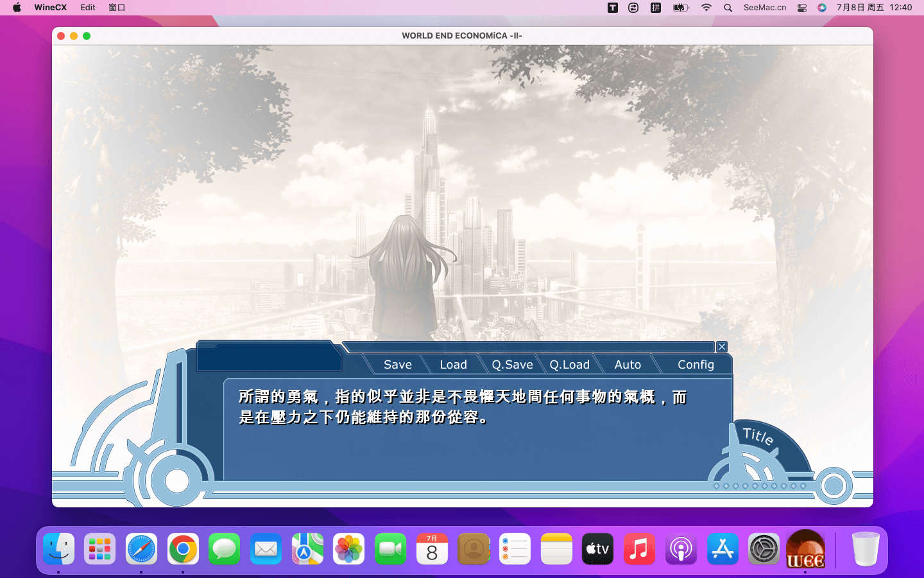Image resolution: width=924 pixels, height=578 pixels.
Task: Launch Google Chrome from the Dock
Action: 183,549
